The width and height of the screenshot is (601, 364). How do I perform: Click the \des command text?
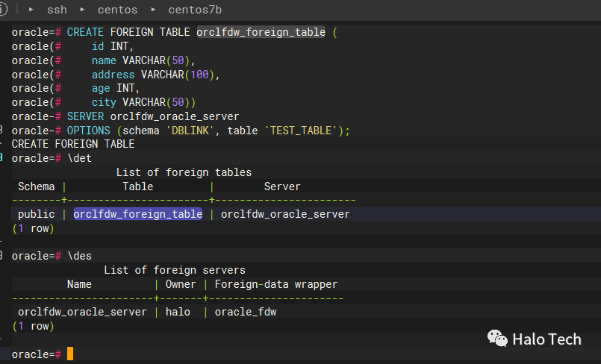79,256
